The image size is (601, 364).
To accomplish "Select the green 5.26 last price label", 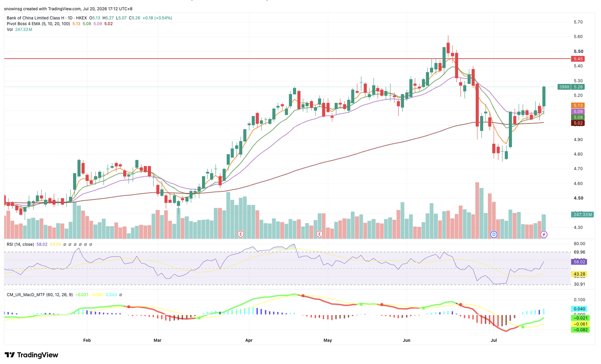I will pos(578,87).
